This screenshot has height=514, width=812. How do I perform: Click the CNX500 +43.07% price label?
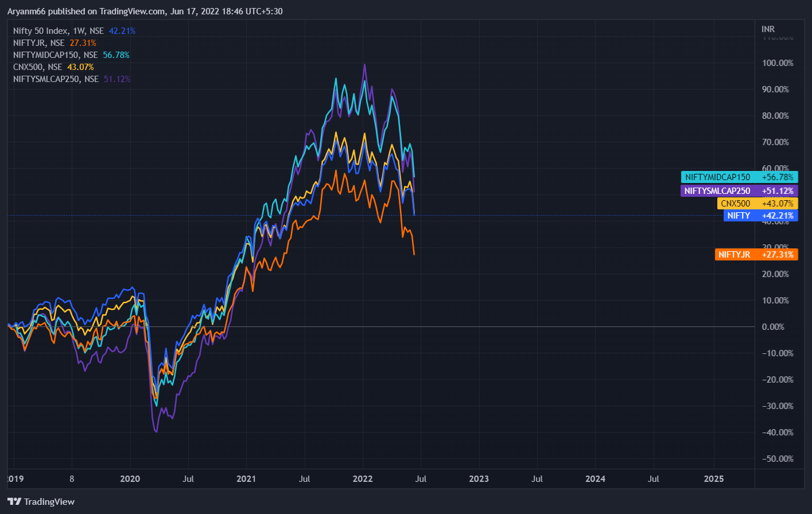point(757,203)
